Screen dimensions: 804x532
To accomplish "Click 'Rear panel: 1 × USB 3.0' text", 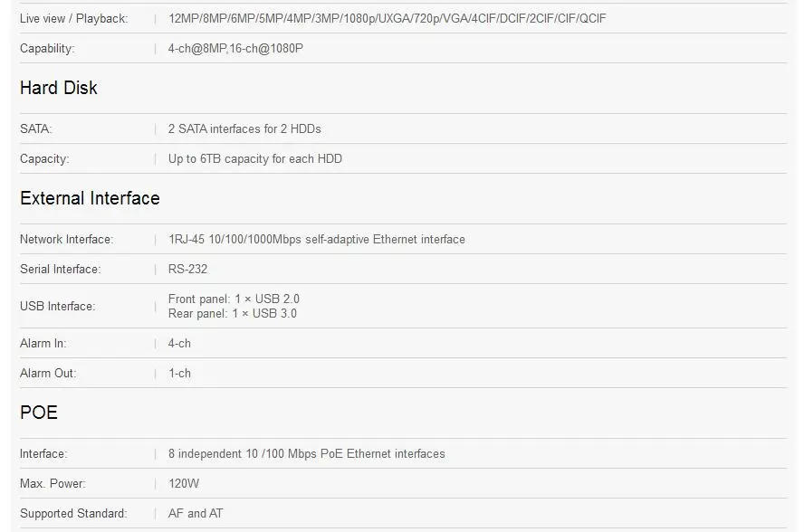I will [233, 314].
